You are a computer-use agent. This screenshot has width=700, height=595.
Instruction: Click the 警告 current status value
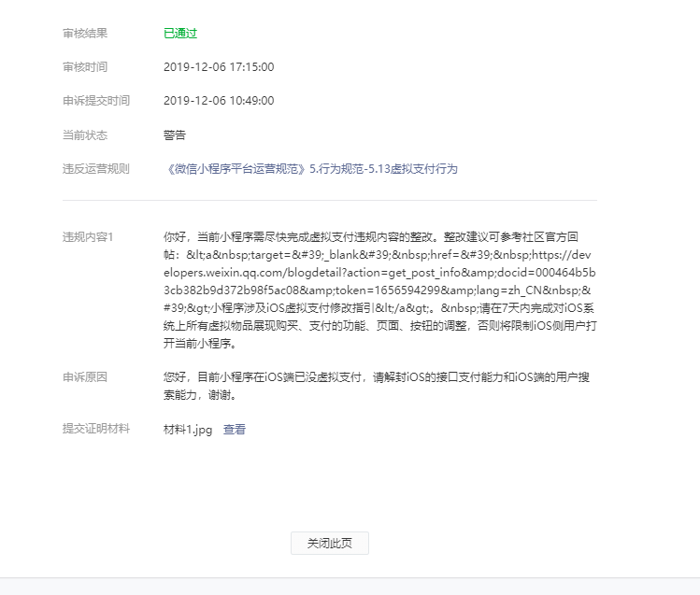[x=175, y=135]
